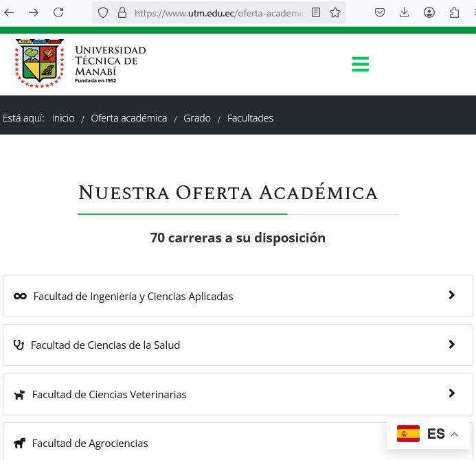
Task: Open the downloads arrow icon
Action: 404,12
